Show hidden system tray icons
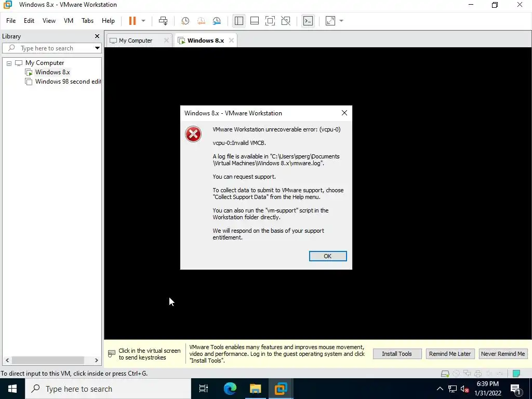 [x=440, y=389]
